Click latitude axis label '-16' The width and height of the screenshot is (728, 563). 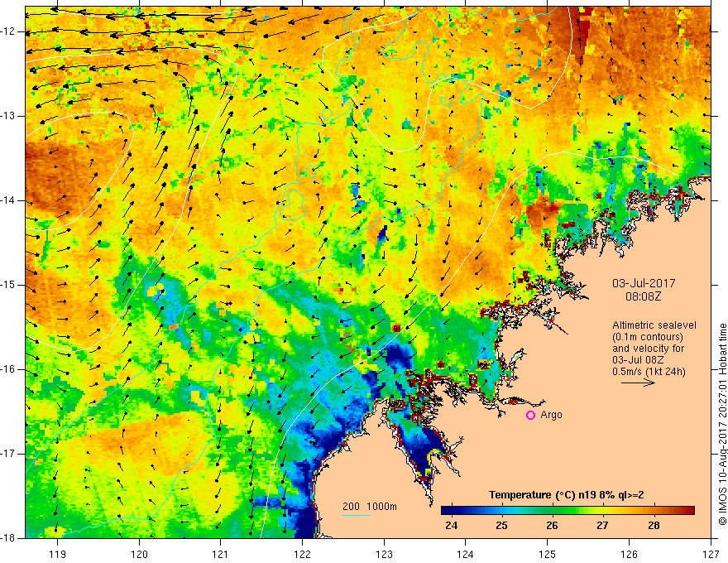(8, 369)
